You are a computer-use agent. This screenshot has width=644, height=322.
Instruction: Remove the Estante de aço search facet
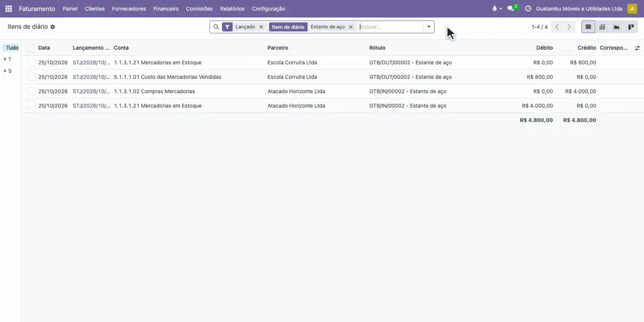pyautogui.click(x=351, y=27)
